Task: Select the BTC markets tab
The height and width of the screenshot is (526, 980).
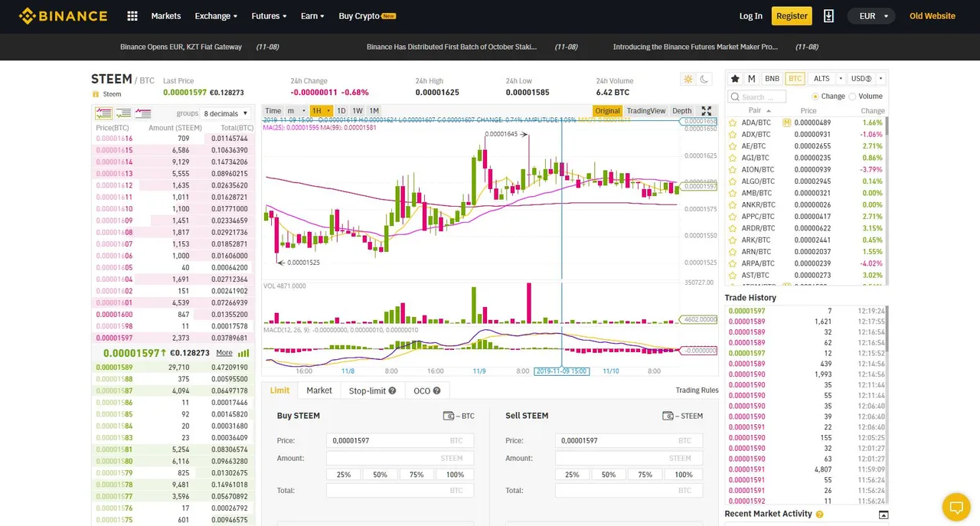Action: tap(795, 79)
